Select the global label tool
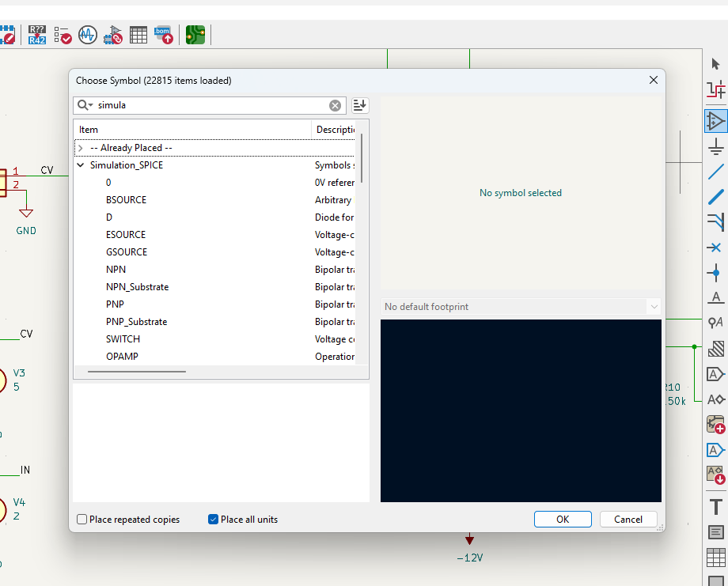Image resolution: width=728 pixels, height=586 pixels. point(715,373)
